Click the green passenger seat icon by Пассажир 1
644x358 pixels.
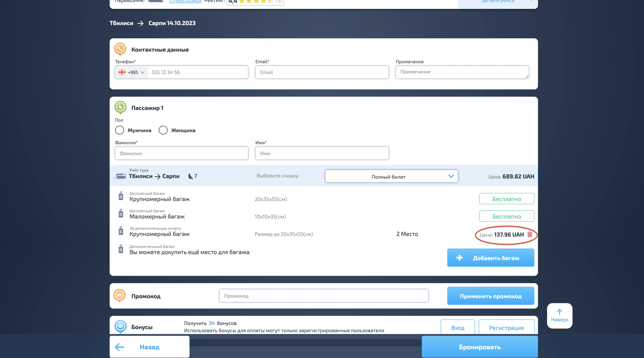(x=120, y=107)
